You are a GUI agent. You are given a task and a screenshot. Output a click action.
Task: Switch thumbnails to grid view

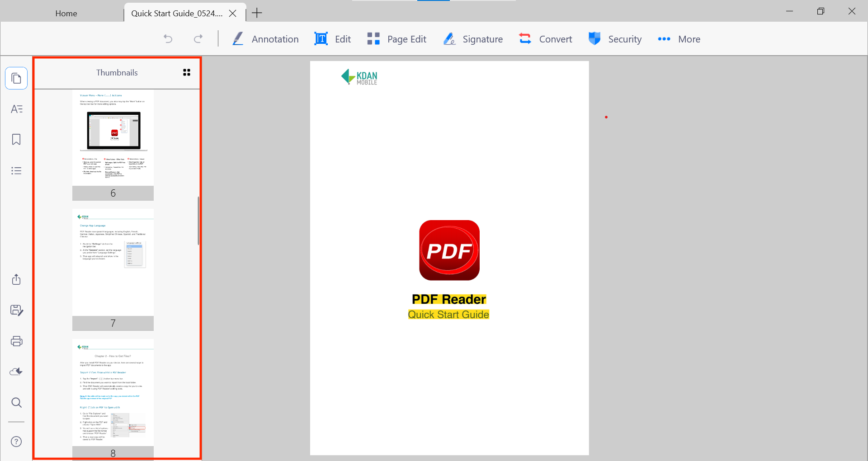pyautogui.click(x=187, y=72)
